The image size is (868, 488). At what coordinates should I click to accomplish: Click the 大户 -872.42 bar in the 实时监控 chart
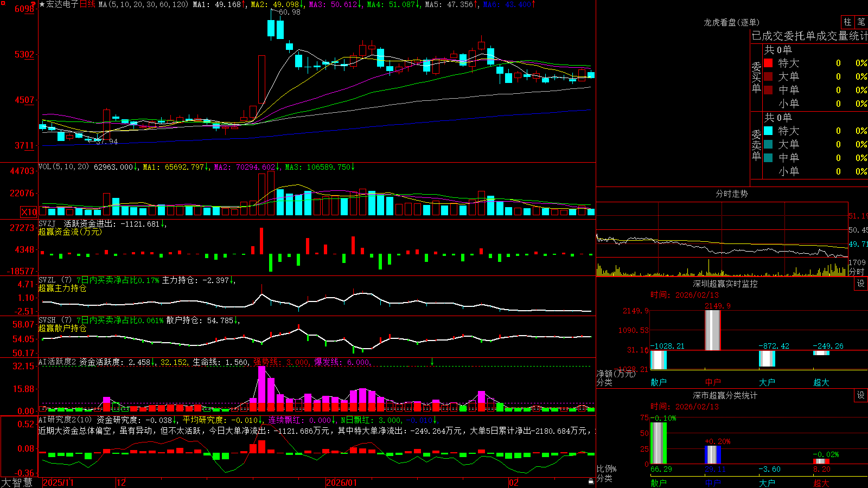click(x=767, y=358)
